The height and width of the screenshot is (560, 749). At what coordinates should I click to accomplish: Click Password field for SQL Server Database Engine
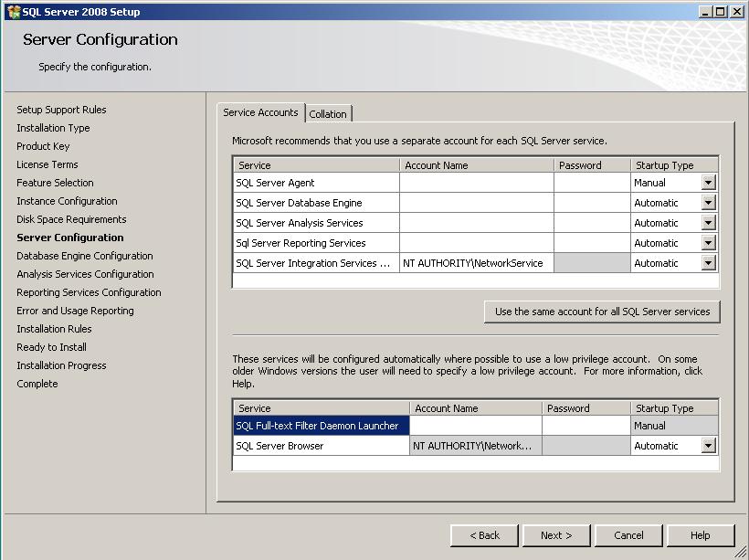592,203
